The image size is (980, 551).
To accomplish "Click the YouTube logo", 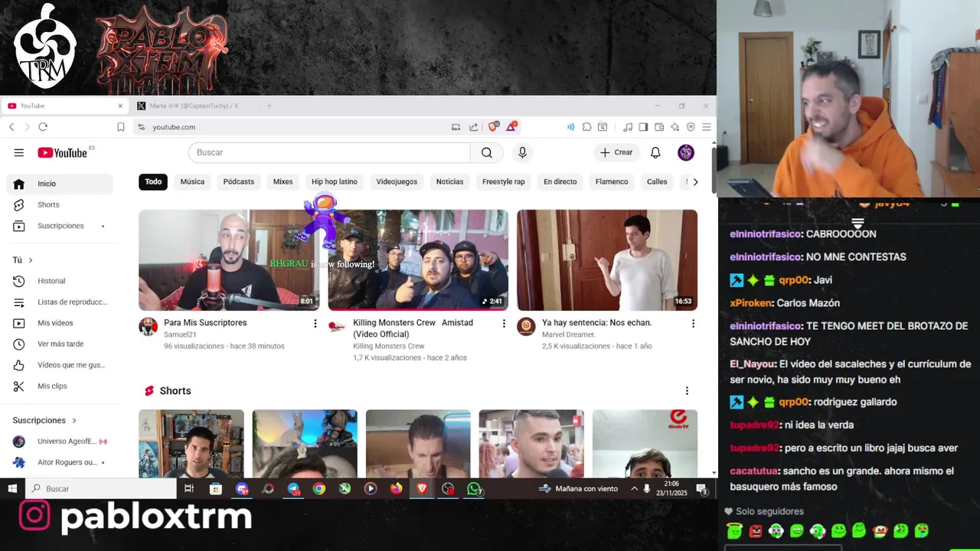I will [63, 152].
